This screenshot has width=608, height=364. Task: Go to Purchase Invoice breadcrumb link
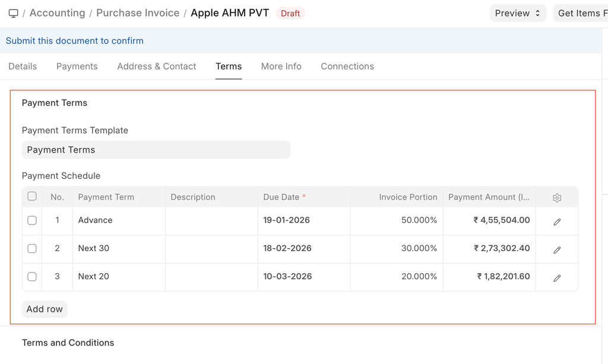coord(138,13)
